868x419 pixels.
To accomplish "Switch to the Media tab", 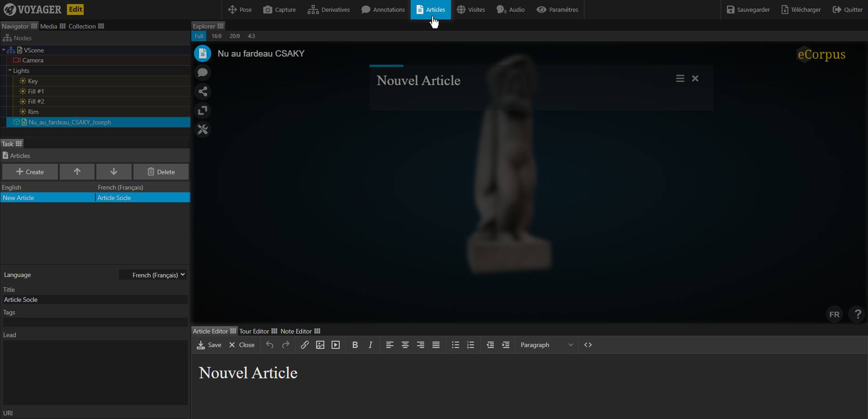I will tap(52, 26).
